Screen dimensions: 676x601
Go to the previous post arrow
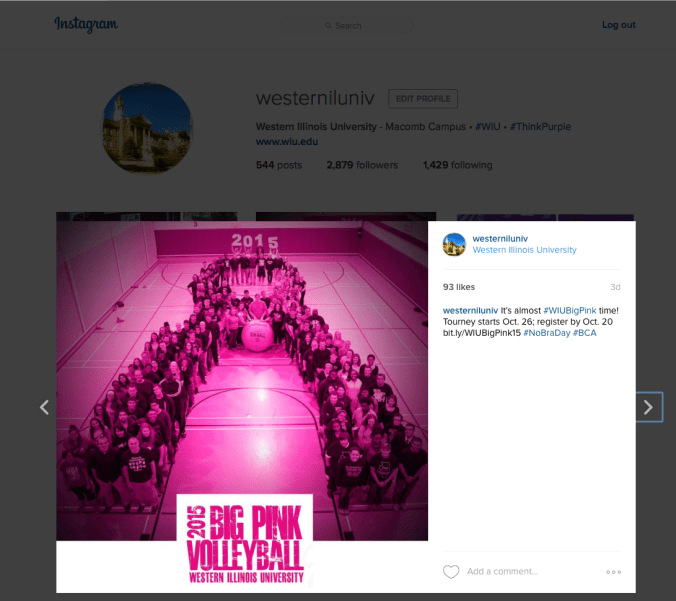pyautogui.click(x=44, y=407)
